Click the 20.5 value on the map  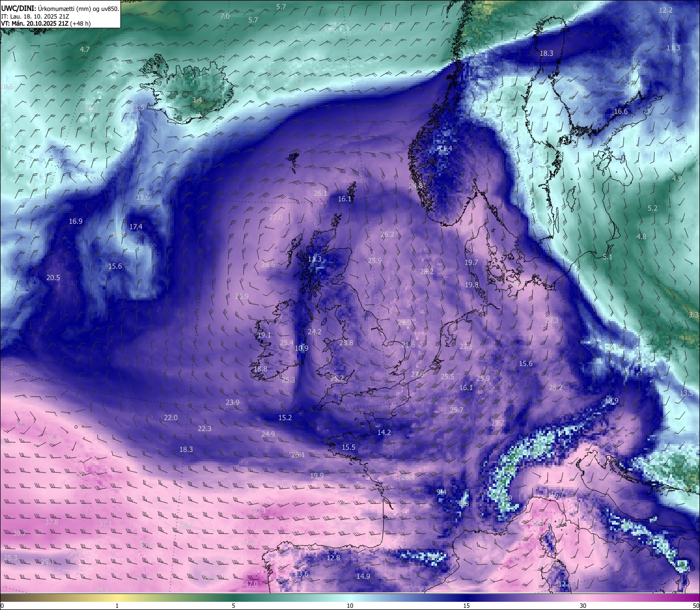pyautogui.click(x=53, y=277)
